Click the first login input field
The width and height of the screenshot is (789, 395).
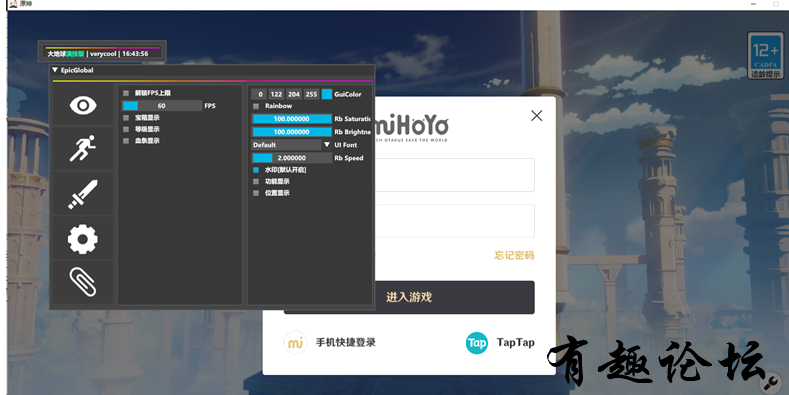pyautogui.click(x=454, y=175)
